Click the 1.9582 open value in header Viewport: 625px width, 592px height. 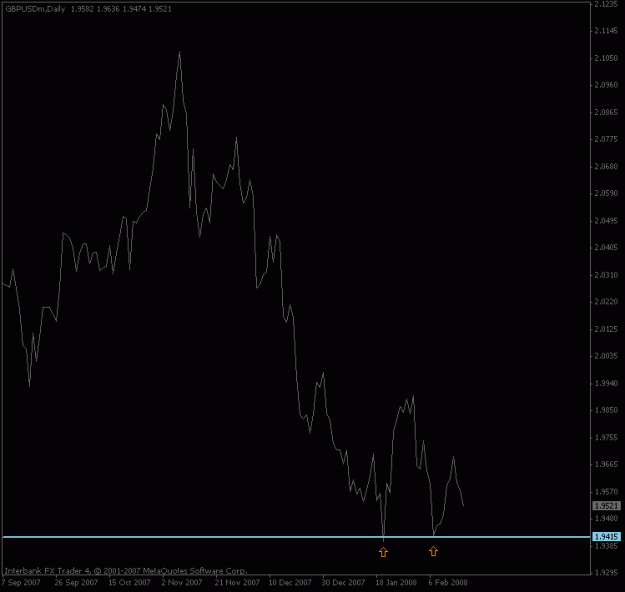tap(83, 9)
